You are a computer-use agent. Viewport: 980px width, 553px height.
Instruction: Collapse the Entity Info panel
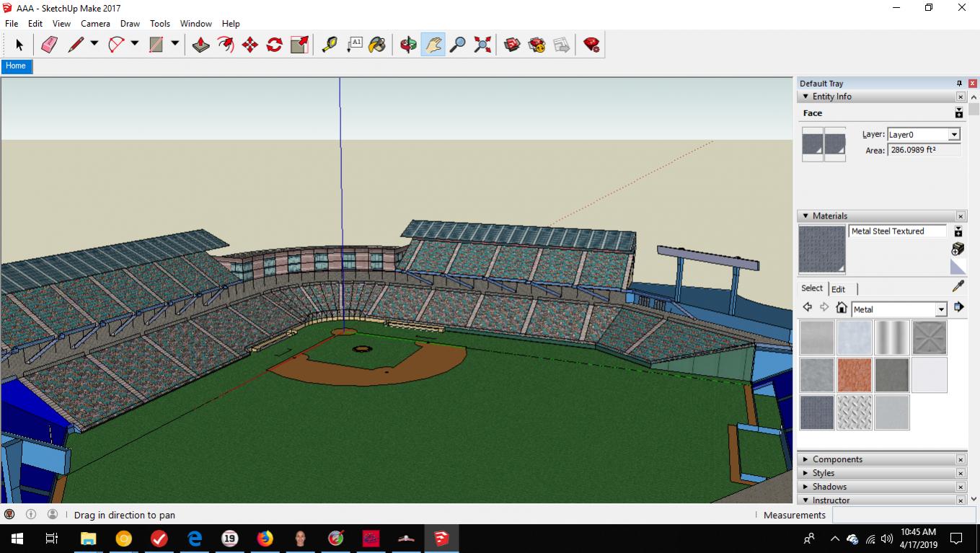805,97
